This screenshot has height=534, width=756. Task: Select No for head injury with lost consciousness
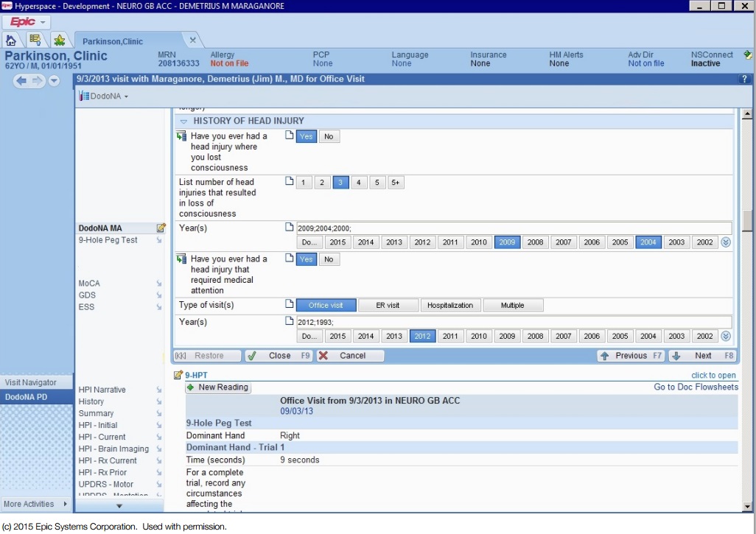pyautogui.click(x=329, y=136)
